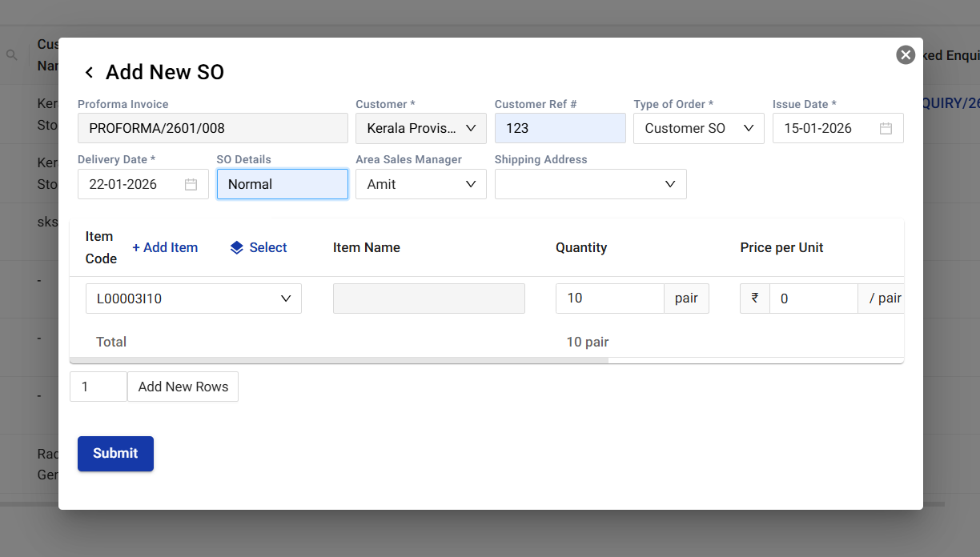Click the + Add Item link
Viewport: 980px width, 557px height.
[165, 248]
